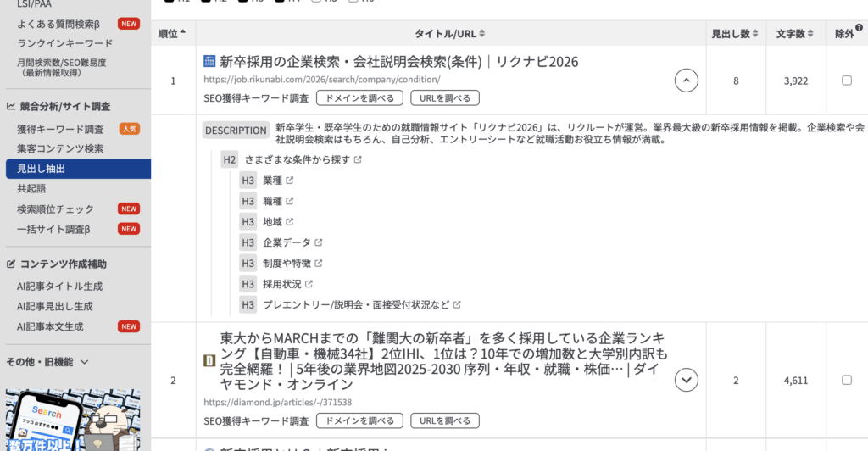Click ドメインを調べる button for Rikunabi result

[359, 98]
